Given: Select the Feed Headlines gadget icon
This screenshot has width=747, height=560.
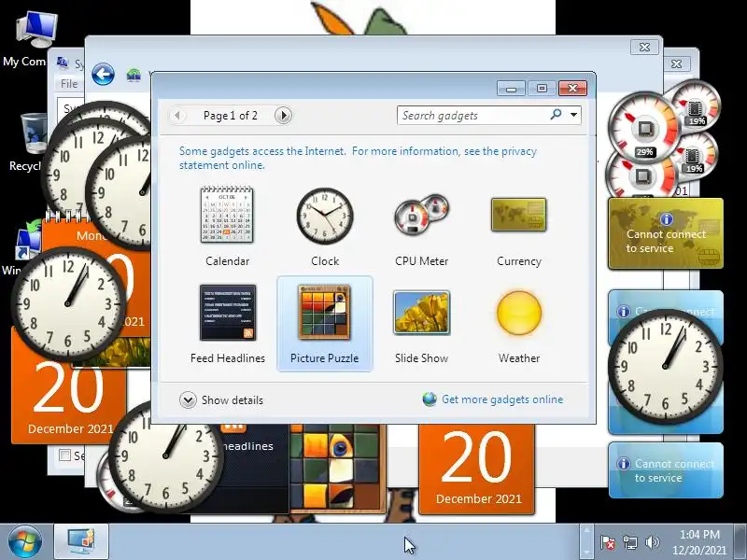Looking at the screenshot, I should (228, 313).
